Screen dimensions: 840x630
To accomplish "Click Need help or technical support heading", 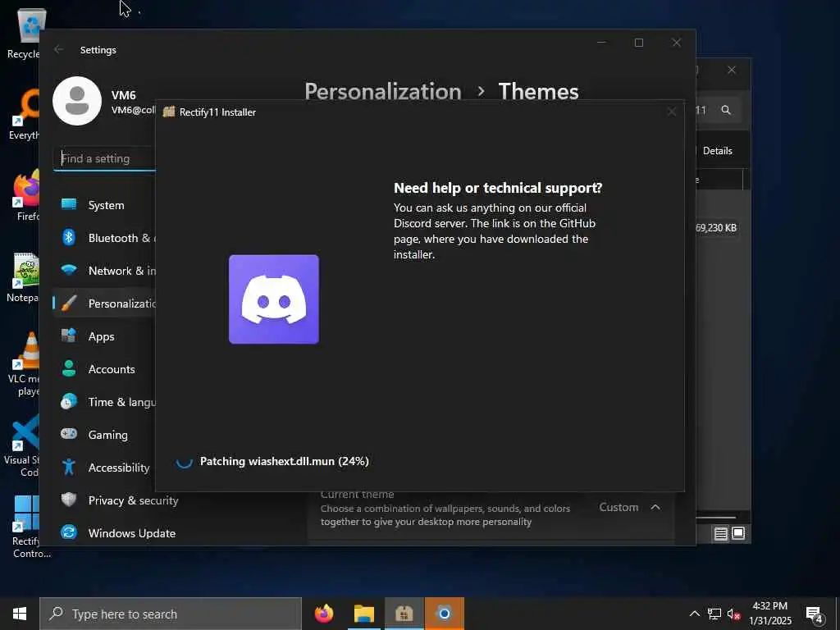I will (x=498, y=188).
